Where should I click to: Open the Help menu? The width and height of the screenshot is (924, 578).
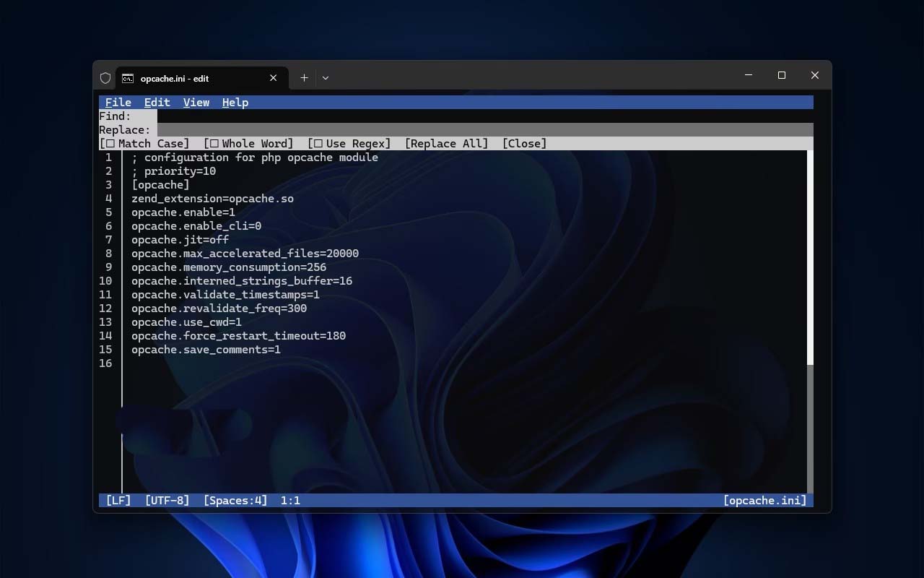[x=235, y=103]
